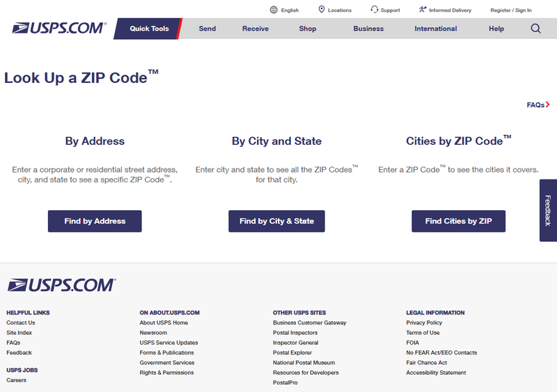
Task: Click Find by City & State button
Action: click(x=276, y=221)
